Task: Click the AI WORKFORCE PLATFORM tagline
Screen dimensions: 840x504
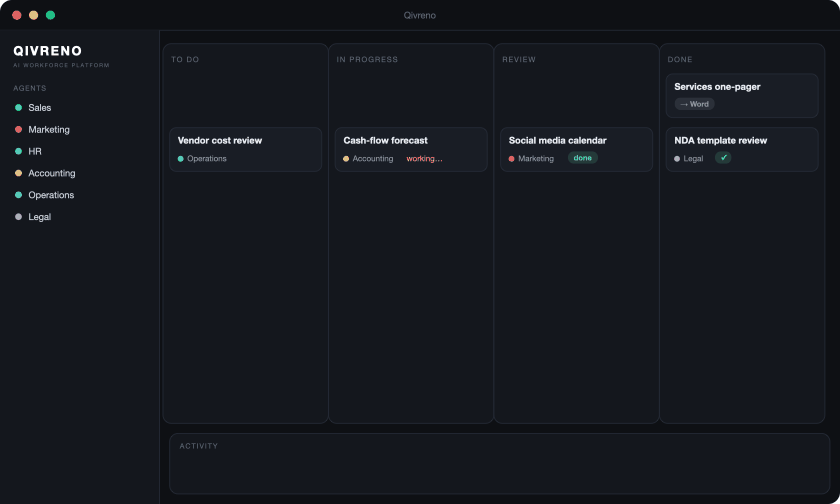Action: [61, 65]
